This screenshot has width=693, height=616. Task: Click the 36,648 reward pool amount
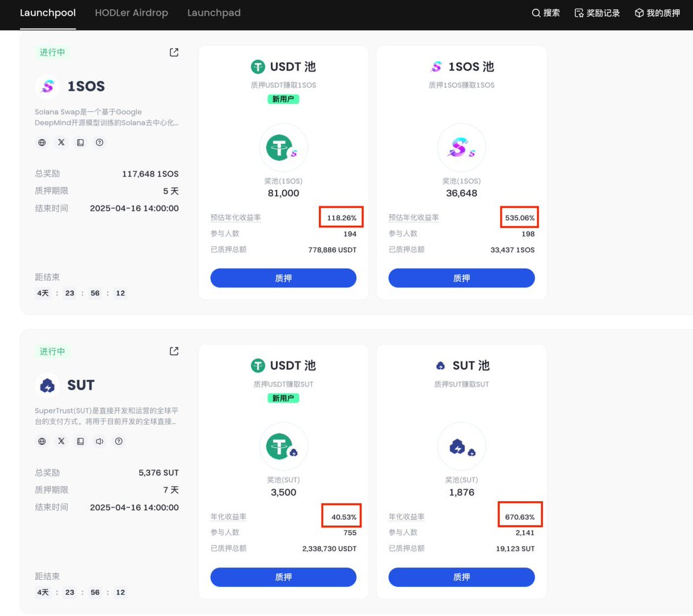[461, 193]
